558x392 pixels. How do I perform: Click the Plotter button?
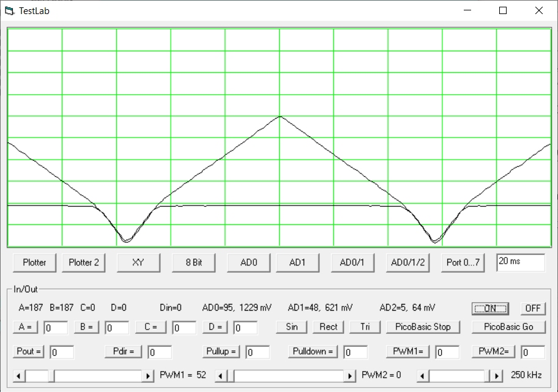[34, 262]
